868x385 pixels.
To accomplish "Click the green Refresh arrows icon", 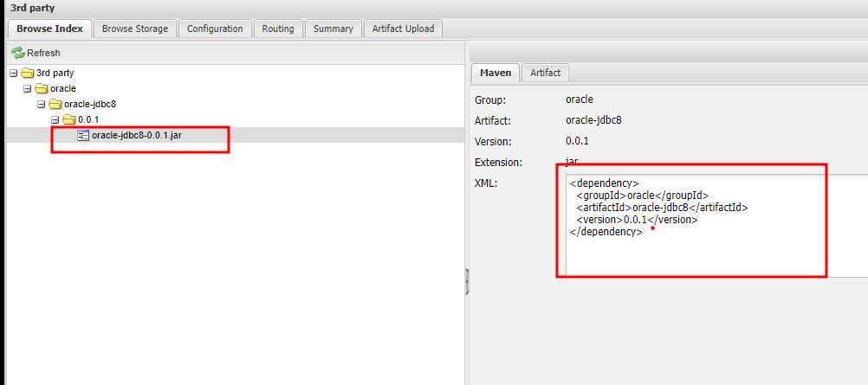I will coord(18,53).
